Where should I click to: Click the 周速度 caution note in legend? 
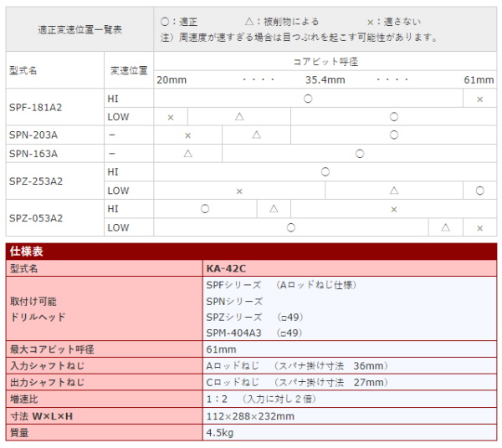pyautogui.click(x=299, y=38)
